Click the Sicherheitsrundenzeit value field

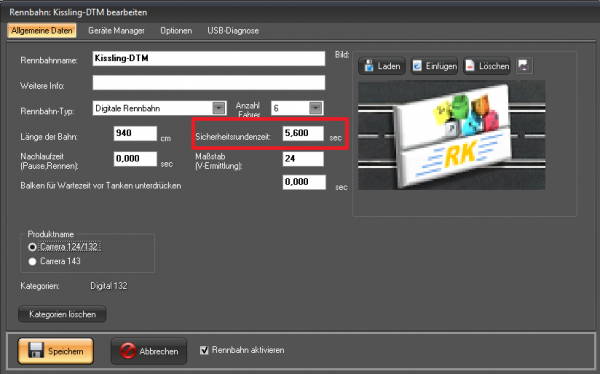click(x=303, y=133)
